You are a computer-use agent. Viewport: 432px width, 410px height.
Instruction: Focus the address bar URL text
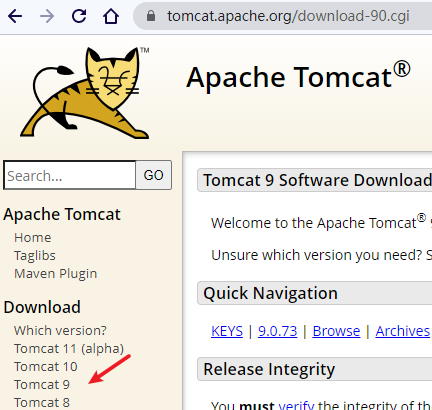coord(288,16)
